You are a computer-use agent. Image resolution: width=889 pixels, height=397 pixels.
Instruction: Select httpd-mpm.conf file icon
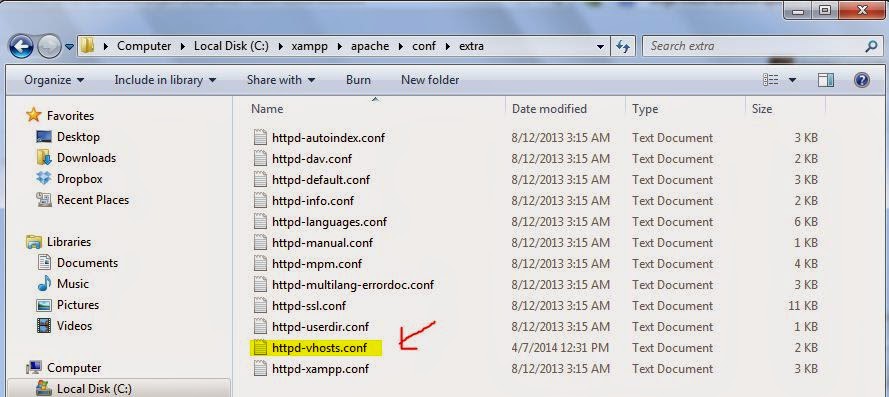pos(260,264)
